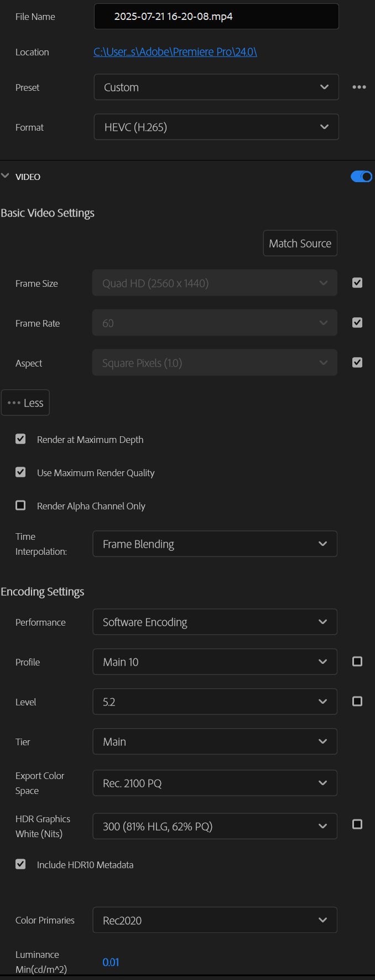The image size is (375, 980).
Task: Open the Time Interpolation dropdown
Action: pyautogui.click(x=215, y=544)
